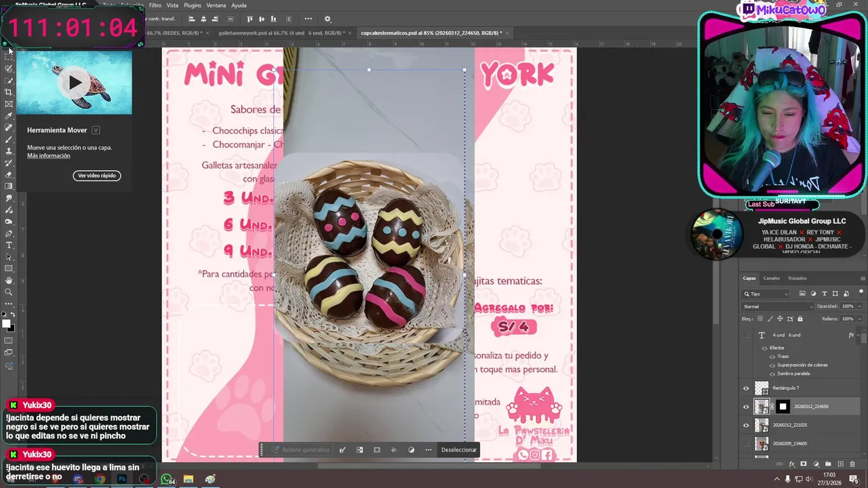868x488 pixels.
Task: Show hidden Windows tray icons chevron
Action: tap(777, 479)
